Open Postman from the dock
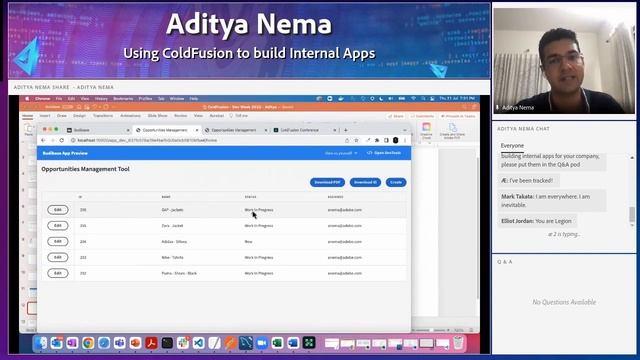Viewport: 640px width, 360px height. [x=230, y=343]
